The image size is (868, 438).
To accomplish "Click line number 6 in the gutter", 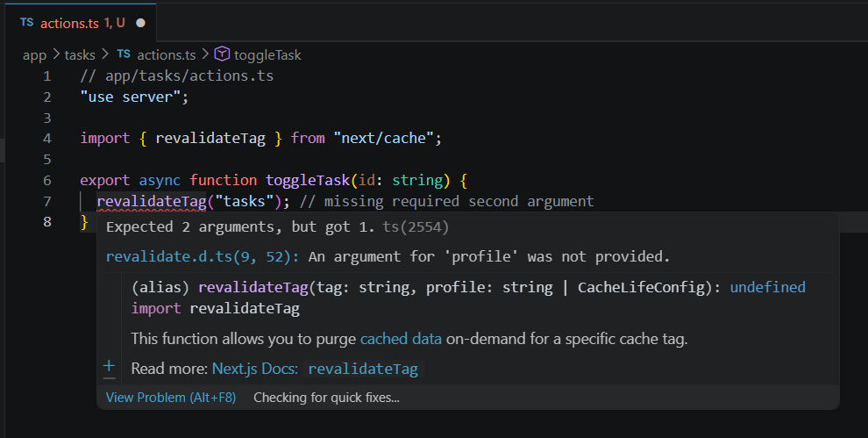I will click(47, 180).
